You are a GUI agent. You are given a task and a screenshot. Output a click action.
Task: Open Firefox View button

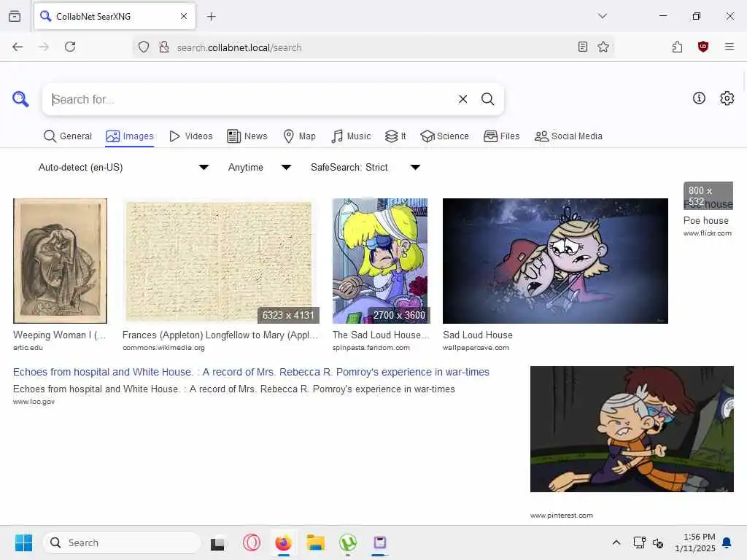[15, 16]
